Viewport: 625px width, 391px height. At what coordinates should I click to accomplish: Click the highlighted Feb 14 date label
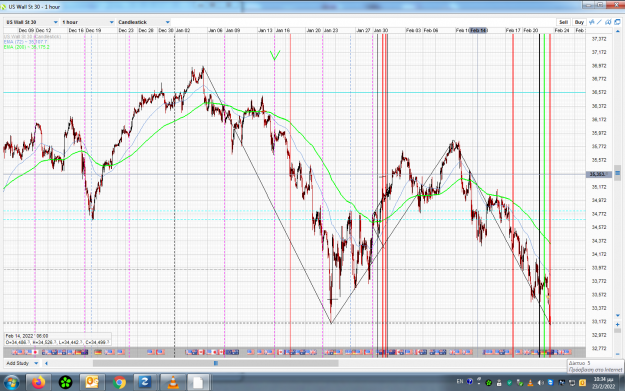(478, 30)
